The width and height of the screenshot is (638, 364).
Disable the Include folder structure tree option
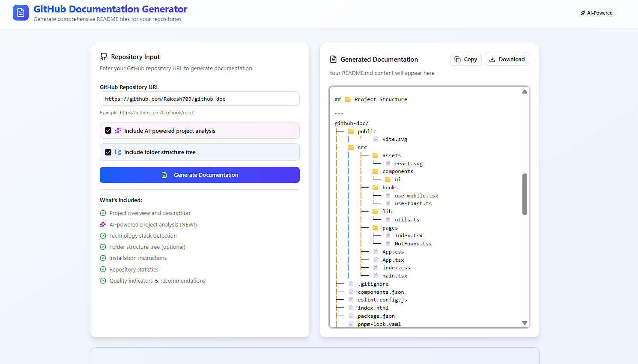pos(108,152)
